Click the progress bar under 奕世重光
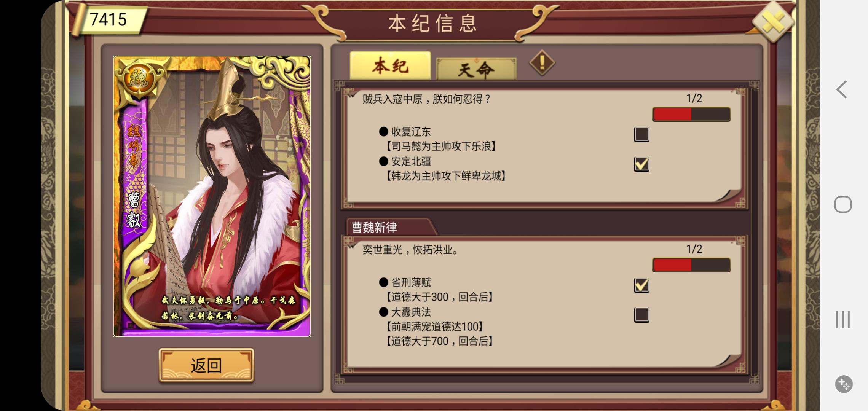 pos(691,265)
